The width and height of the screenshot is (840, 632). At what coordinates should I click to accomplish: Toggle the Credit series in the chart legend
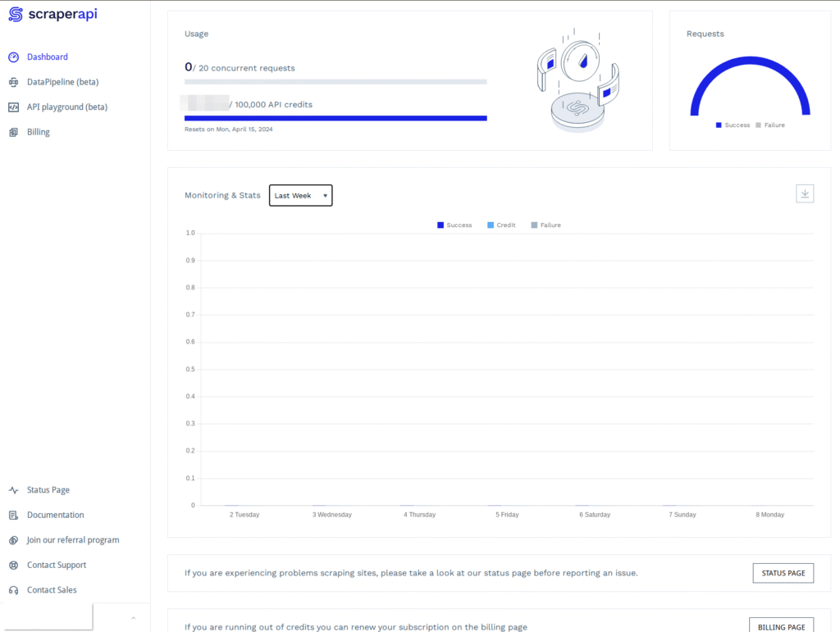coord(500,225)
